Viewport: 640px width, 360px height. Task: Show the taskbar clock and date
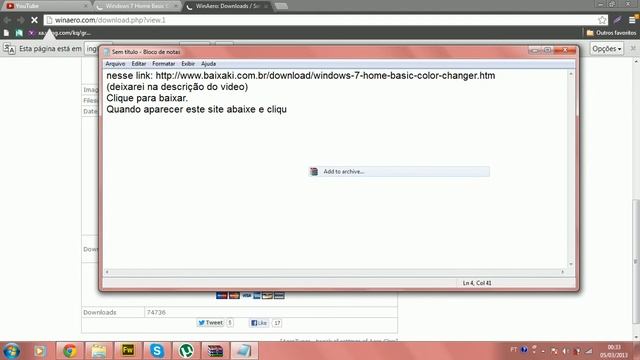click(614, 351)
